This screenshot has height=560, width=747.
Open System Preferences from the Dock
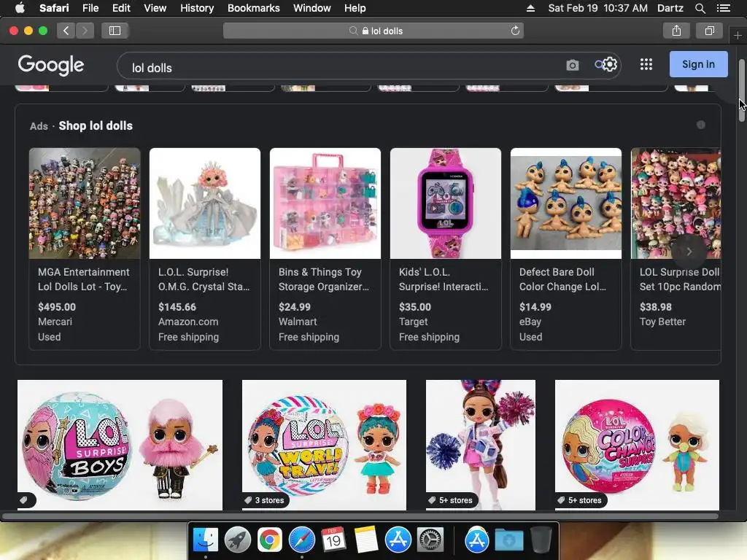click(x=430, y=540)
